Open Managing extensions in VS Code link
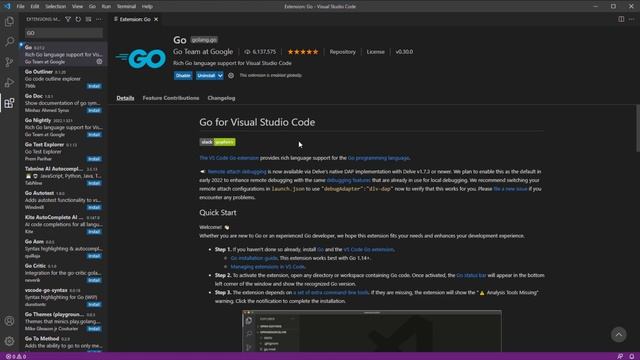 point(268,267)
